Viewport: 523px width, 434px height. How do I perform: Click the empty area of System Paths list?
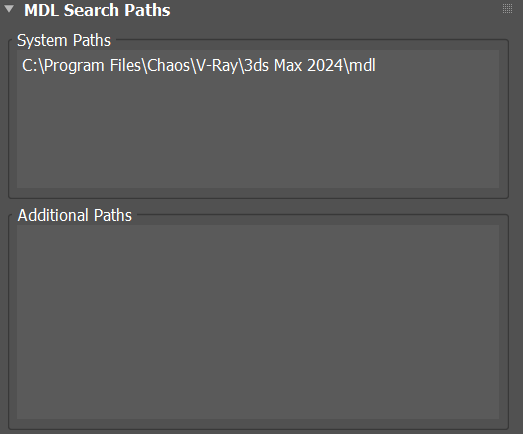point(258,130)
